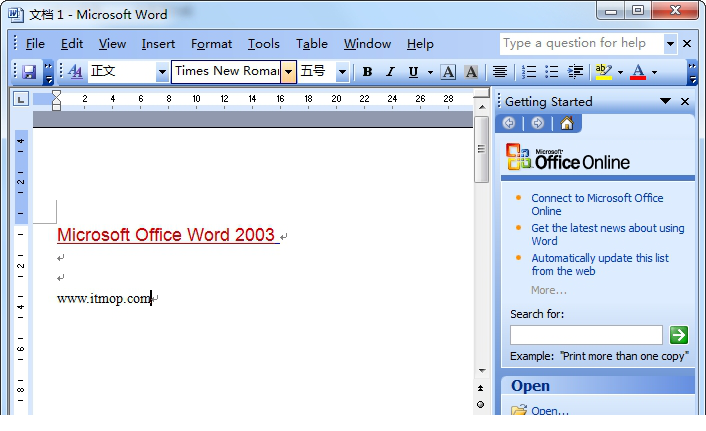The height and width of the screenshot is (431, 706).
Task: Expand the help question dropdown arrow
Action: coord(670,44)
